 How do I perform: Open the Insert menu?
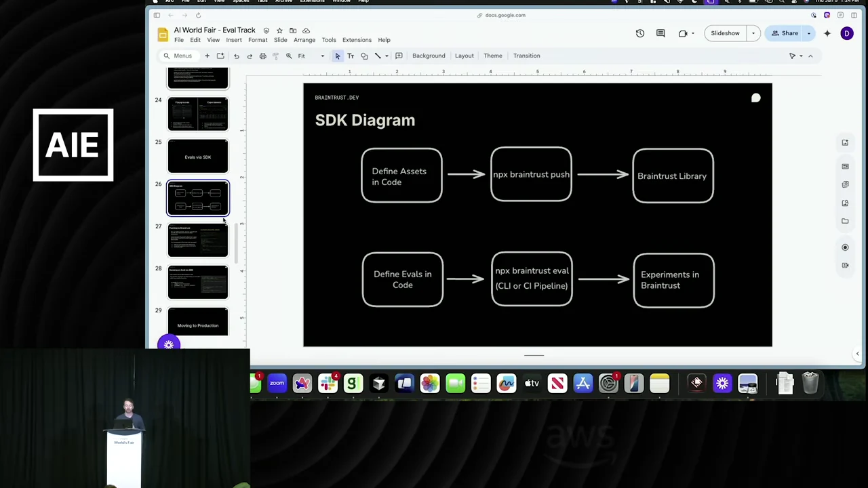click(234, 40)
